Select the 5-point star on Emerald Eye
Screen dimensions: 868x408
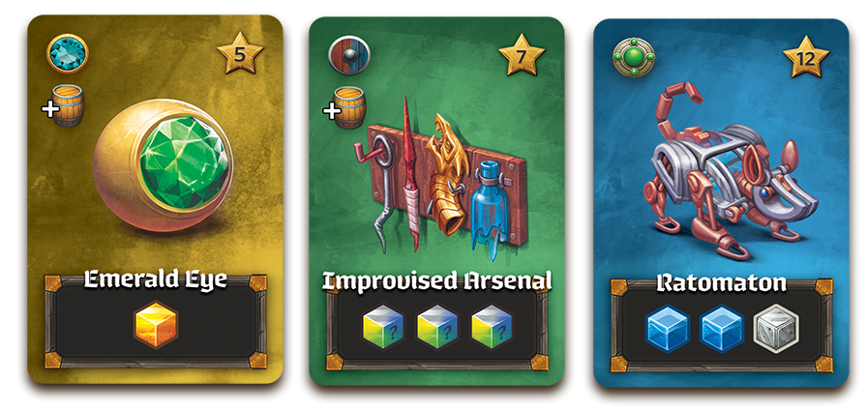[240, 53]
